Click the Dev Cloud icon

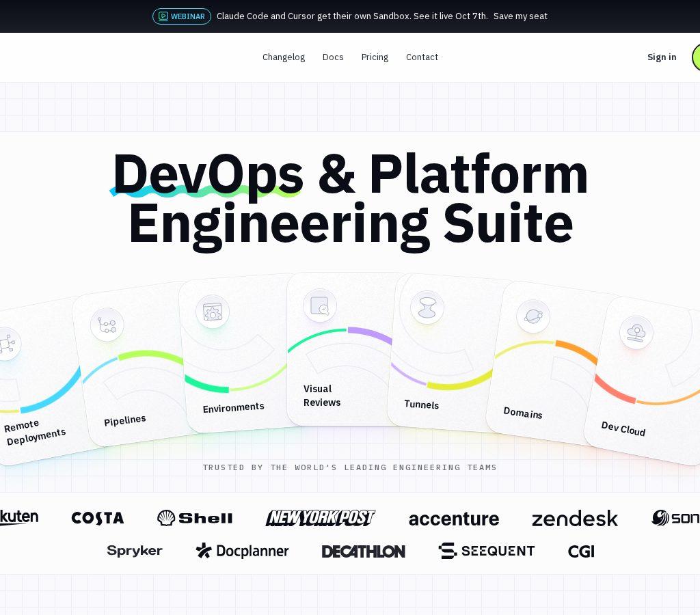tap(636, 333)
